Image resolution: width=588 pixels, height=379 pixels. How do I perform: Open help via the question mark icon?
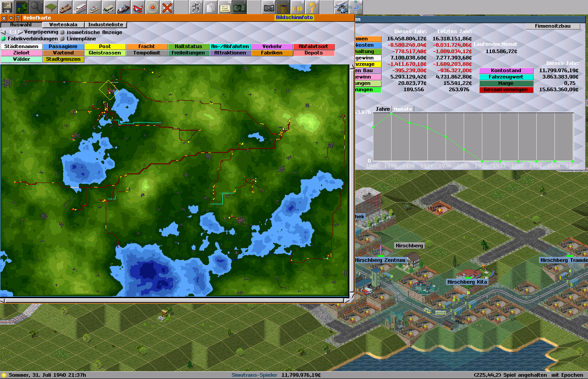tap(312, 7)
